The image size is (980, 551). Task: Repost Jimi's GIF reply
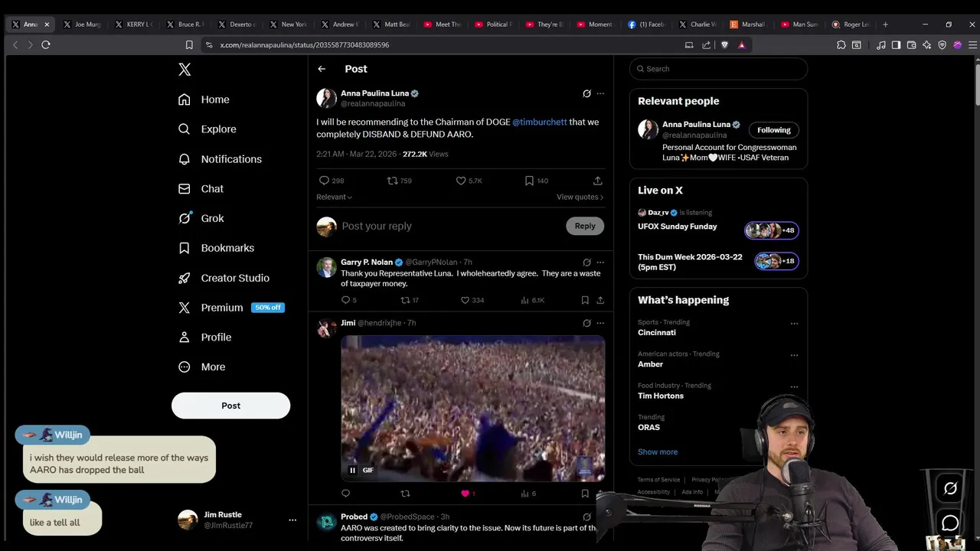[x=406, y=494]
